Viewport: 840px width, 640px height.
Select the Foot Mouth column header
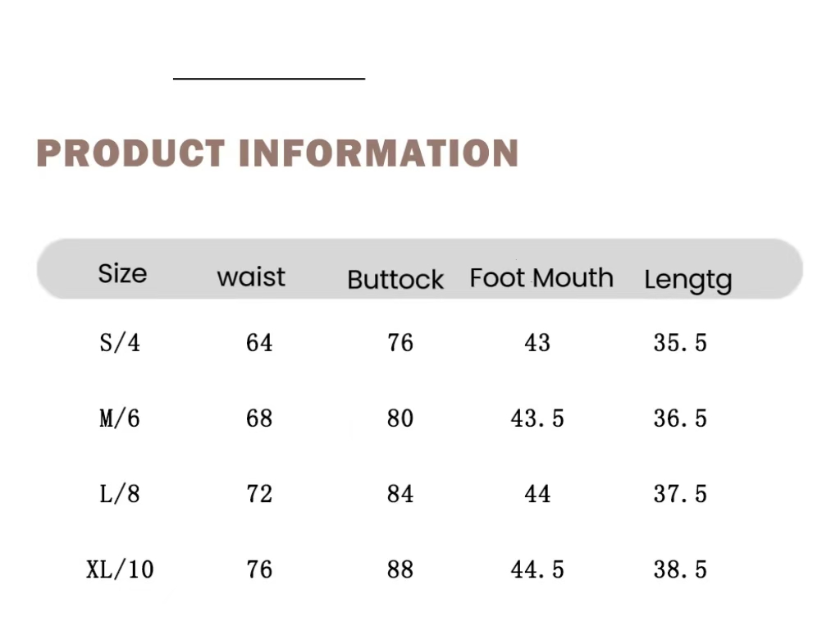pos(541,278)
